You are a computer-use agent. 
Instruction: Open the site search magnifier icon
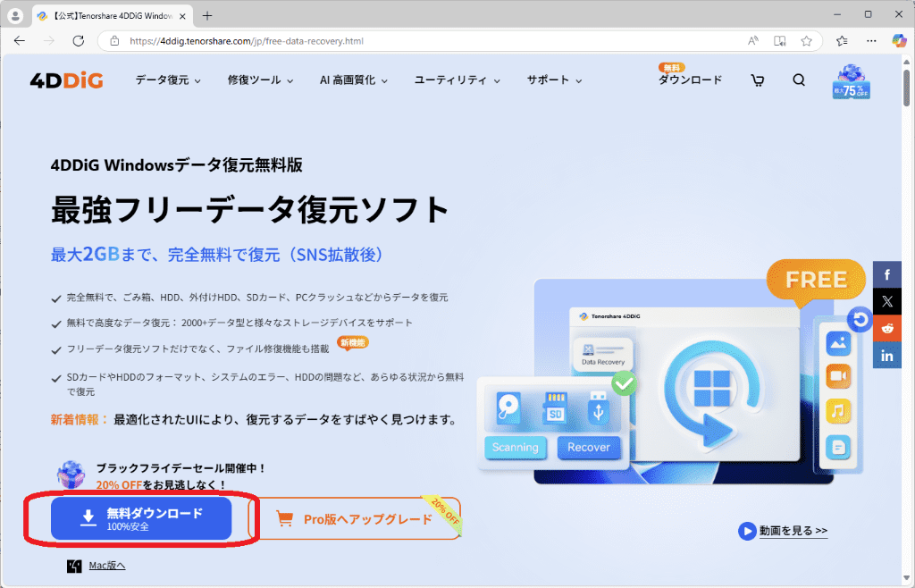pyautogui.click(x=799, y=80)
